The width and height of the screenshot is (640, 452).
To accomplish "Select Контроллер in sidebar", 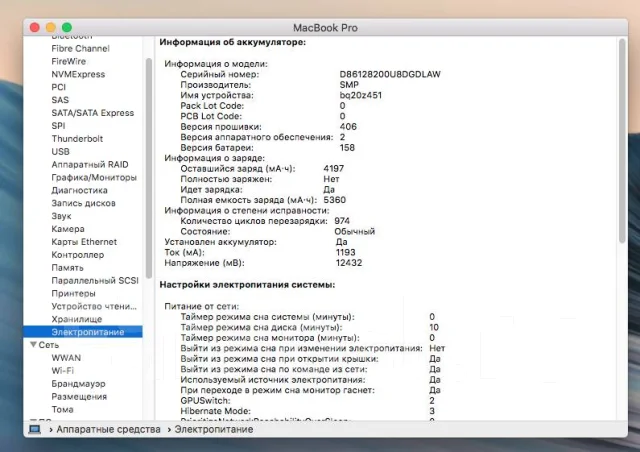I will point(78,255).
